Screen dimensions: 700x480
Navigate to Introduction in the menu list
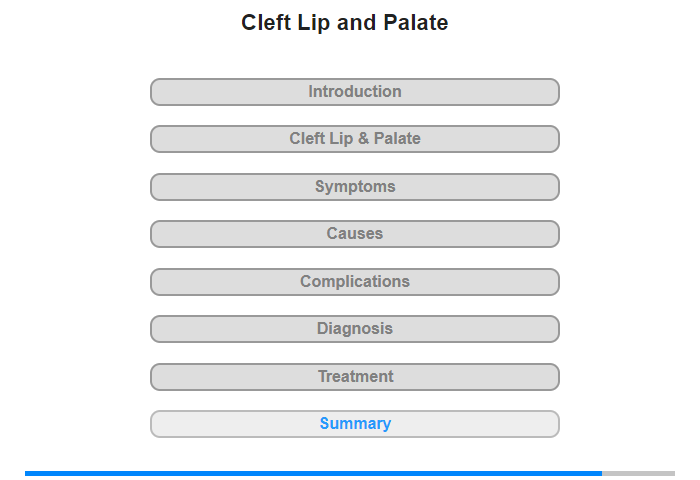[x=355, y=92]
